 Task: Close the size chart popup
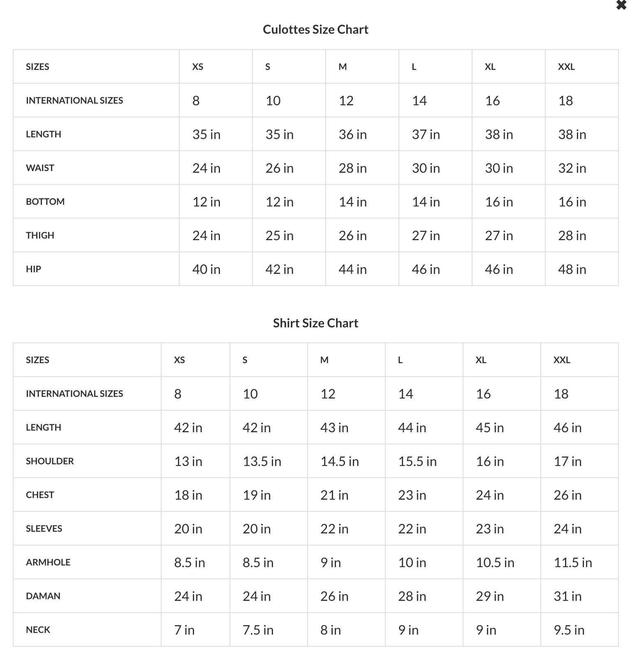[x=621, y=5]
